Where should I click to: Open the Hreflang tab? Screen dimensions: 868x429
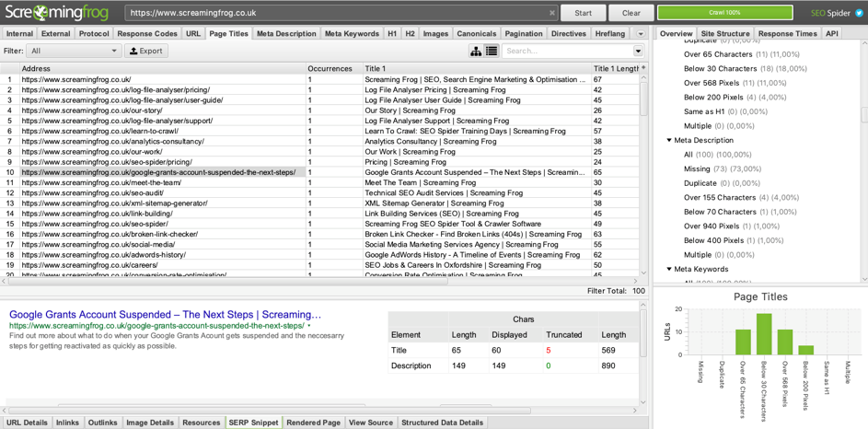(610, 34)
